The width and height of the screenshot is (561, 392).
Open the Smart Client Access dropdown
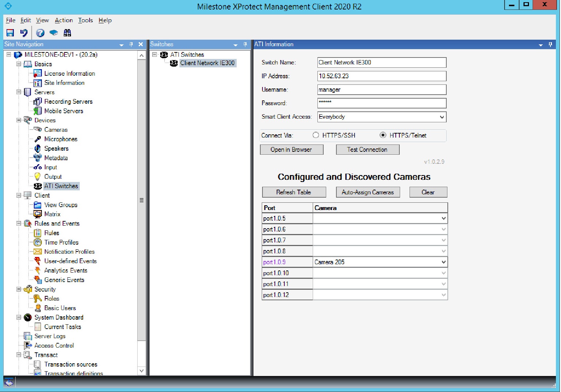tap(442, 117)
